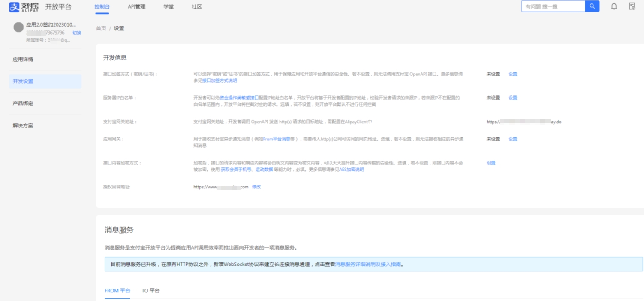Click the gray application avatar icon

[x=18, y=27]
